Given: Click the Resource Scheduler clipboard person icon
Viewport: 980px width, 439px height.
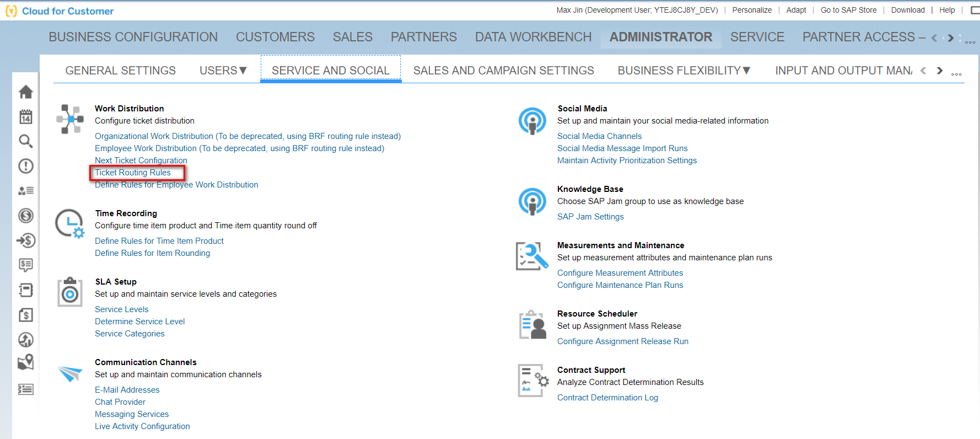Looking at the screenshot, I should 532,325.
